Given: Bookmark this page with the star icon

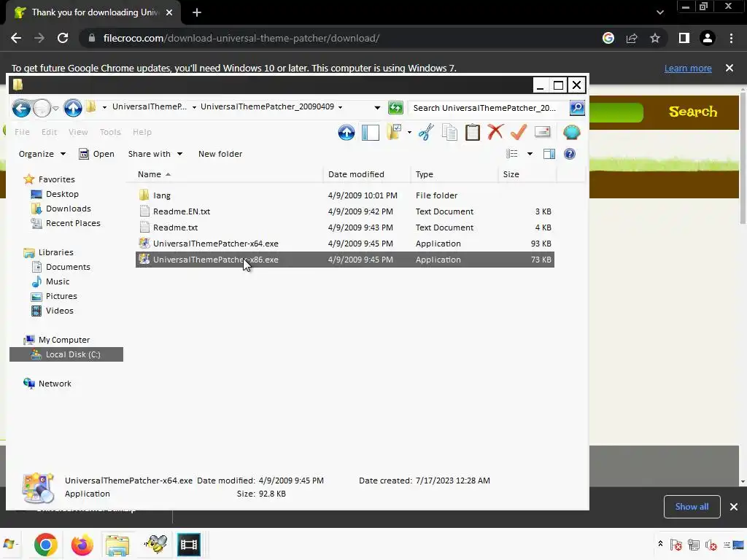Looking at the screenshot, I should 655,38.
